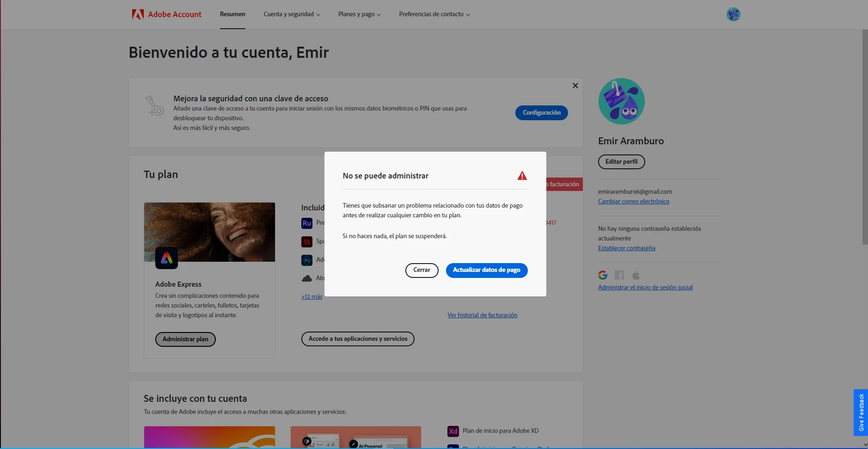Click the cloud storage icon
The image size is (868, 449).
[307, 278]
